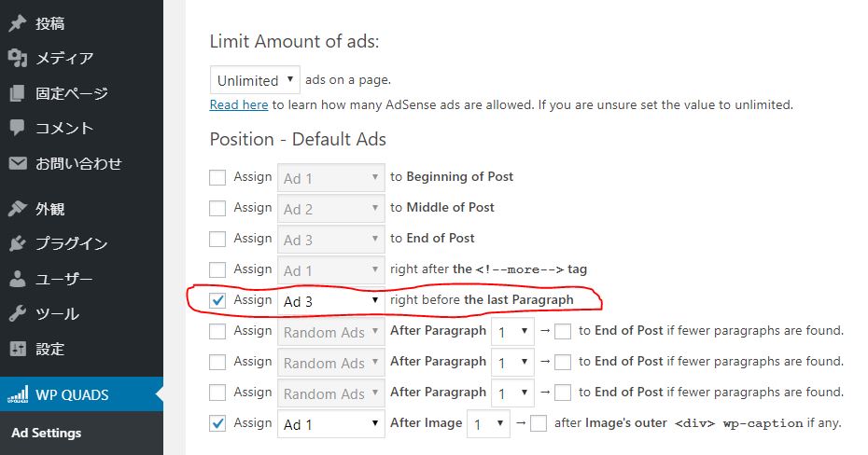The height and width of the screenshot is (455, 868).
Task: Click the コメント speech bubble icon
Action: (x=18, y=128)
